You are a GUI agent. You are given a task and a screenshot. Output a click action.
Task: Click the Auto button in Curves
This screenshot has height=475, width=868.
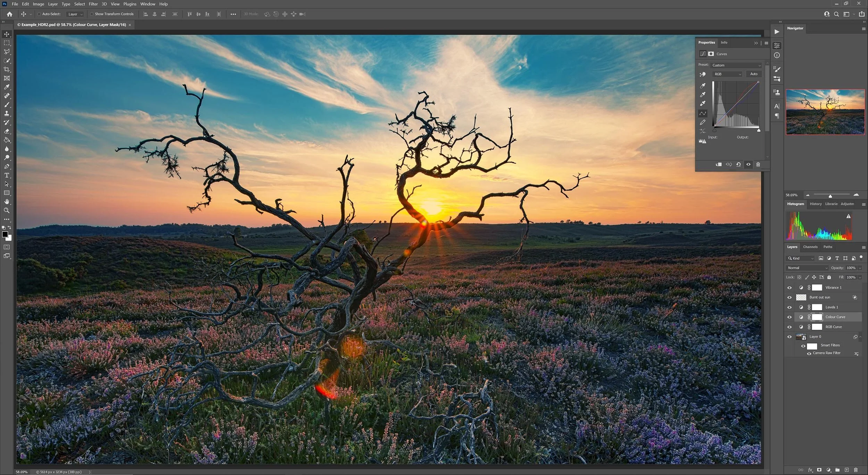tap(753, 74)
